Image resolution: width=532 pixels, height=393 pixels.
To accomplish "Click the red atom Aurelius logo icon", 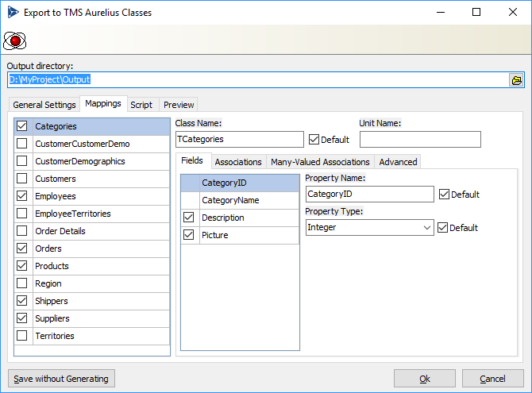I will click(x=14, y=40).
